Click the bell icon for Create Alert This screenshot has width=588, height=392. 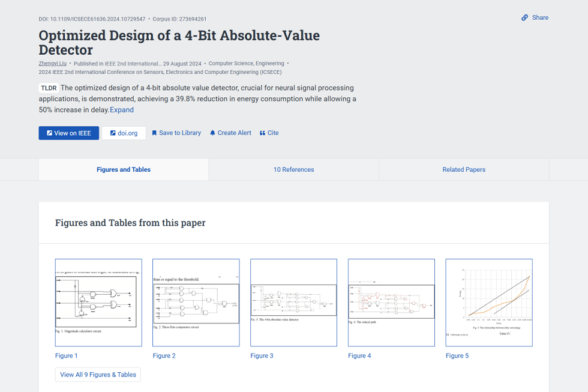point(212,133)
